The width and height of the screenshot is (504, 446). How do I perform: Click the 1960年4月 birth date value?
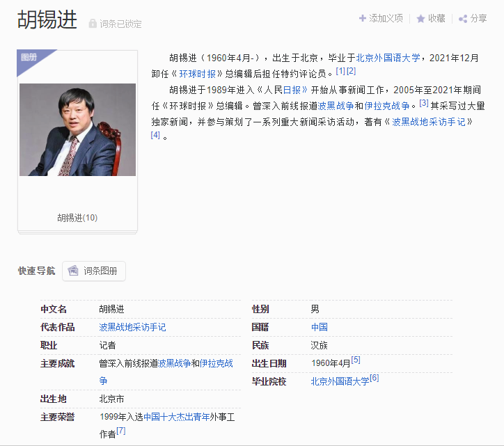[331, 363]
